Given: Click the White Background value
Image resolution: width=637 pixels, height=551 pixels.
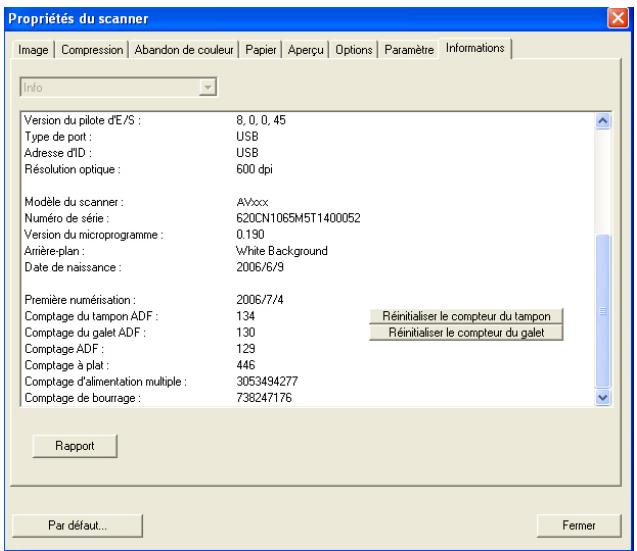Looking at the screenshot, I should (282, 251).
